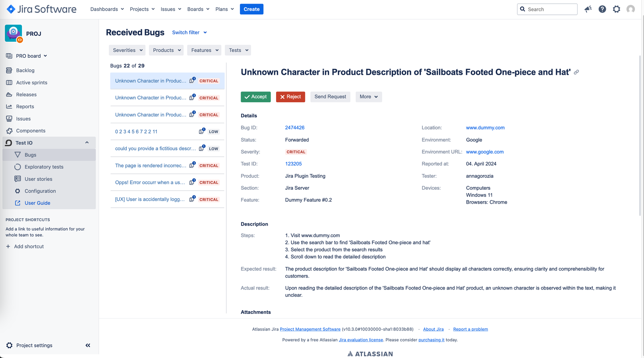Open the Plans menu
This screenshot has height=358, width=644.
[224, 9]
